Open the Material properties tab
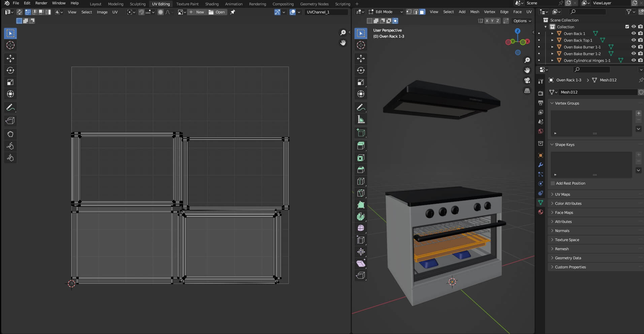Screen dimensions: 644x334 [x=540, y=212]
